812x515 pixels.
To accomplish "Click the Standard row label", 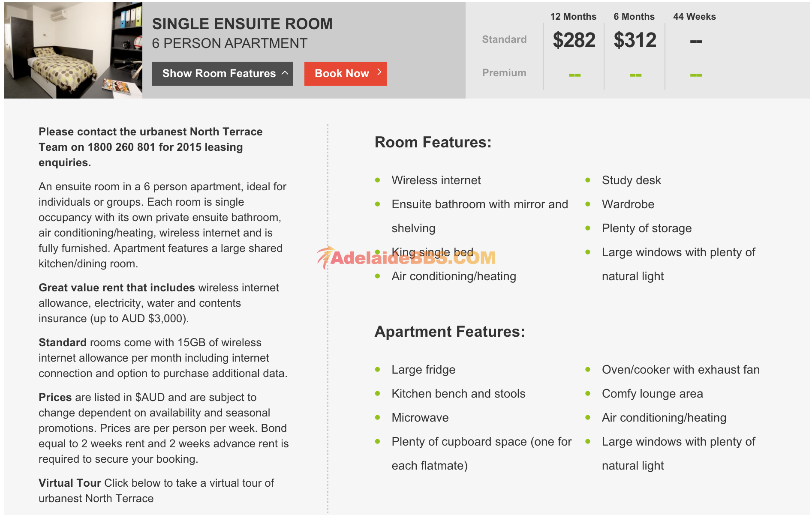I will (x=504, y=39).
